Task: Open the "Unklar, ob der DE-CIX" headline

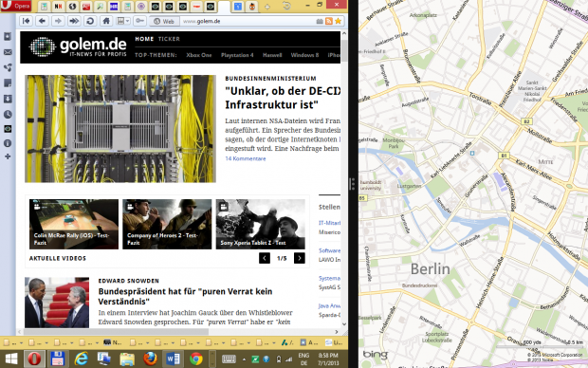Action: click(x=283, y=98)
